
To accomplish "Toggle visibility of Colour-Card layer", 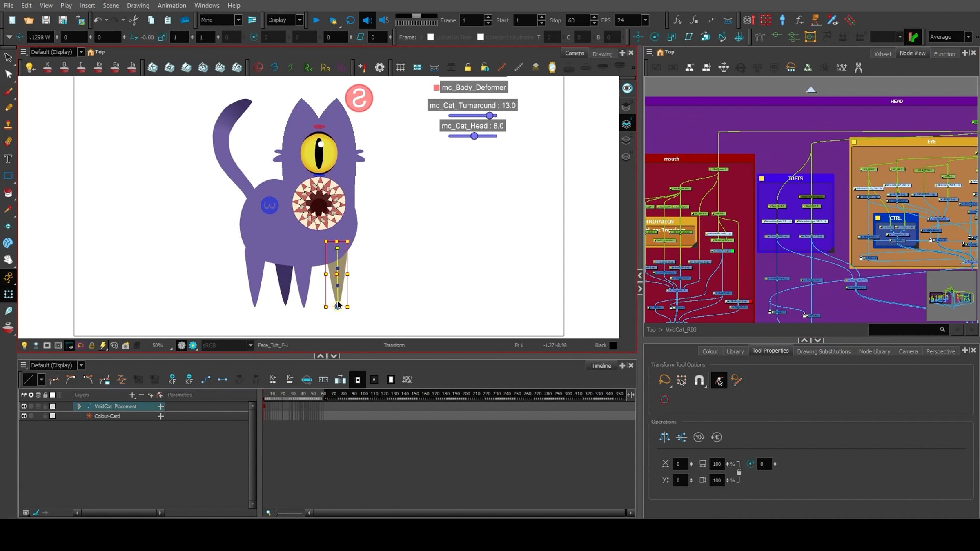I will click(24, 416).
